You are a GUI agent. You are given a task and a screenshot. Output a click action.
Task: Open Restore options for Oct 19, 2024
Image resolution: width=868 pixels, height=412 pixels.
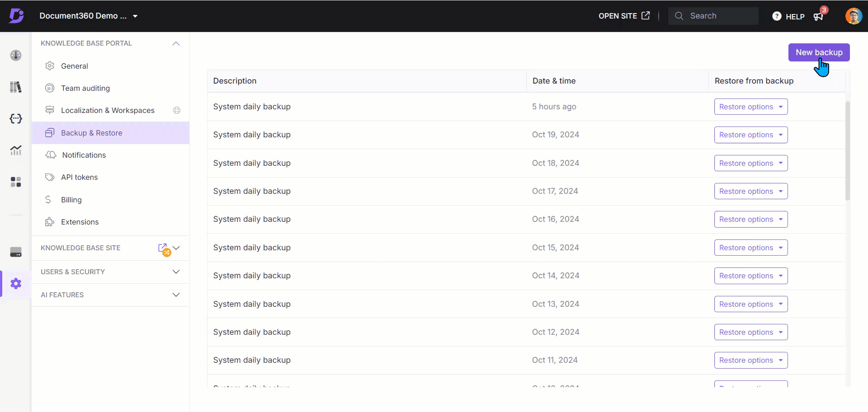[751, 135]
